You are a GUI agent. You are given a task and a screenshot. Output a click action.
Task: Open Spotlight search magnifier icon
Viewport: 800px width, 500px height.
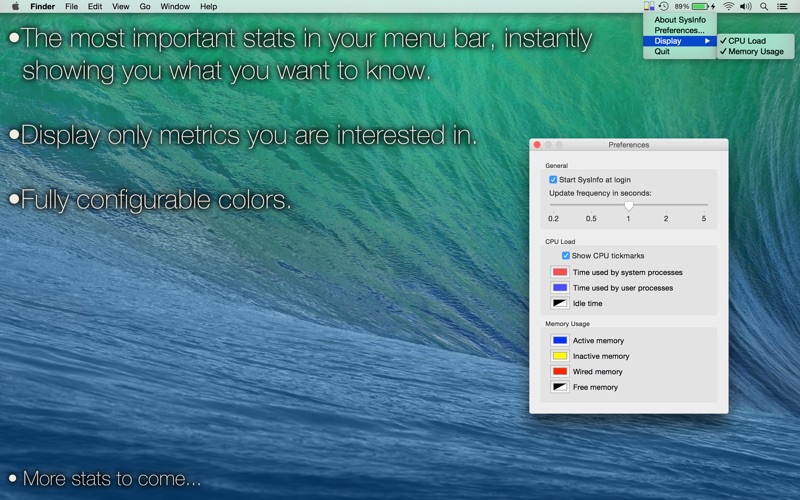[x=764, y=6]
